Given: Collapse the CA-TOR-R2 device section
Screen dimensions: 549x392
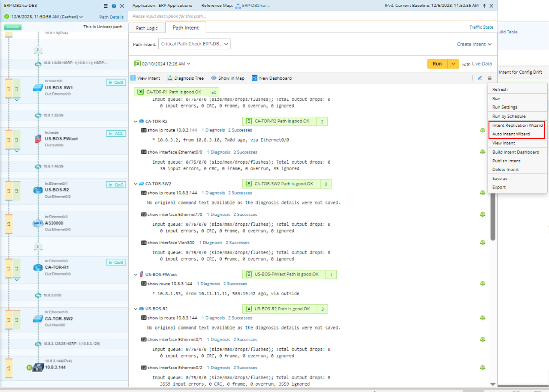Looking at the screenshot, I should click(136, 122).
